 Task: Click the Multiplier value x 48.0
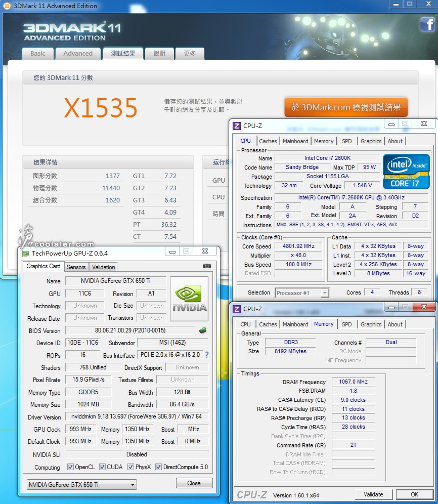click(298, 255)
